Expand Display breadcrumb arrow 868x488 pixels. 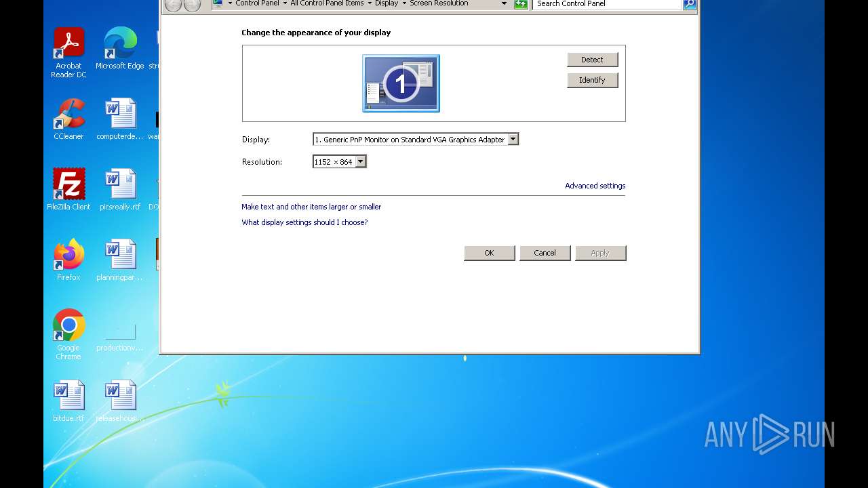(404, 3)
